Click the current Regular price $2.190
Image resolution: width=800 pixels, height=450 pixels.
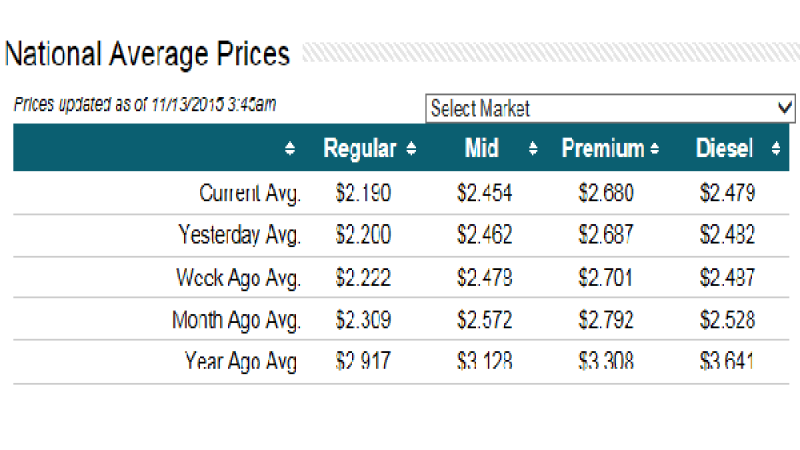363,193
